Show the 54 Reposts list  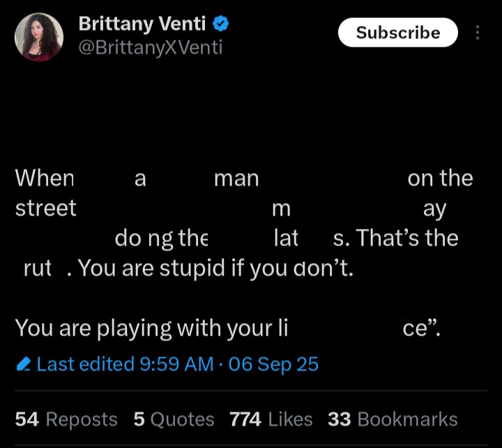click(66, 419)
